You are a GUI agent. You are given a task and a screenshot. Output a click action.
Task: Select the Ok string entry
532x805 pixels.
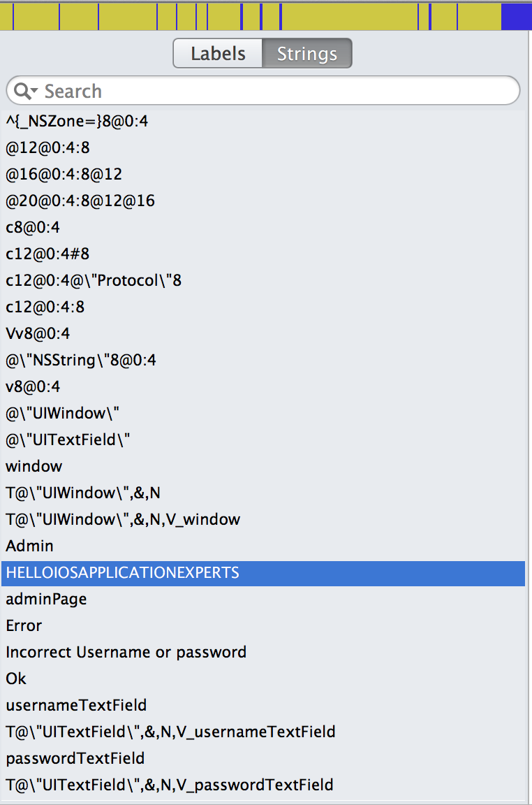pyautogui.click(x=263, y=679)
